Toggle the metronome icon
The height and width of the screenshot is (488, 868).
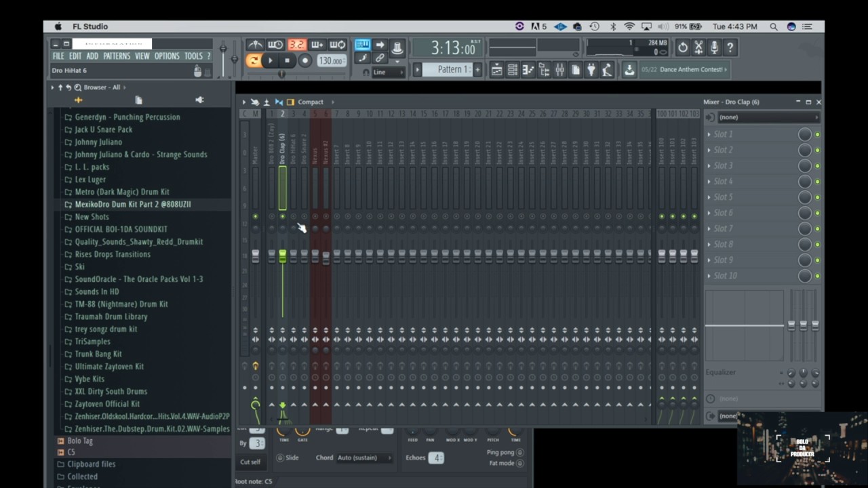click(256, 45)
